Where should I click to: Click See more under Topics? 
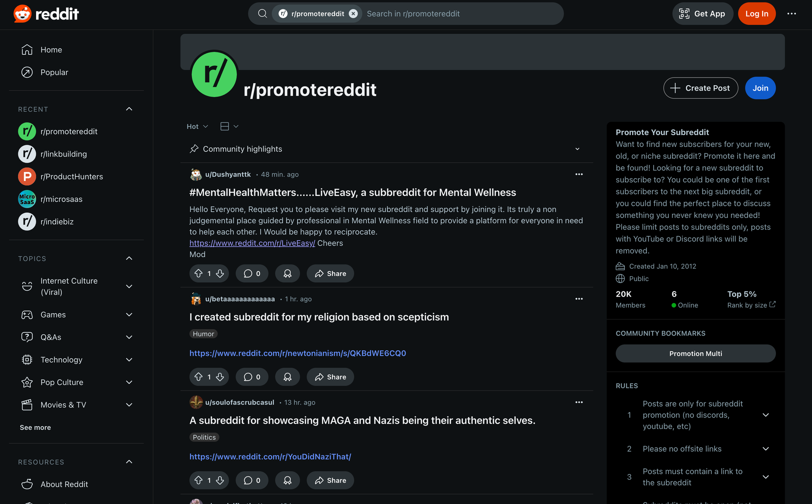pyautogui.click(x=35, y=427)
